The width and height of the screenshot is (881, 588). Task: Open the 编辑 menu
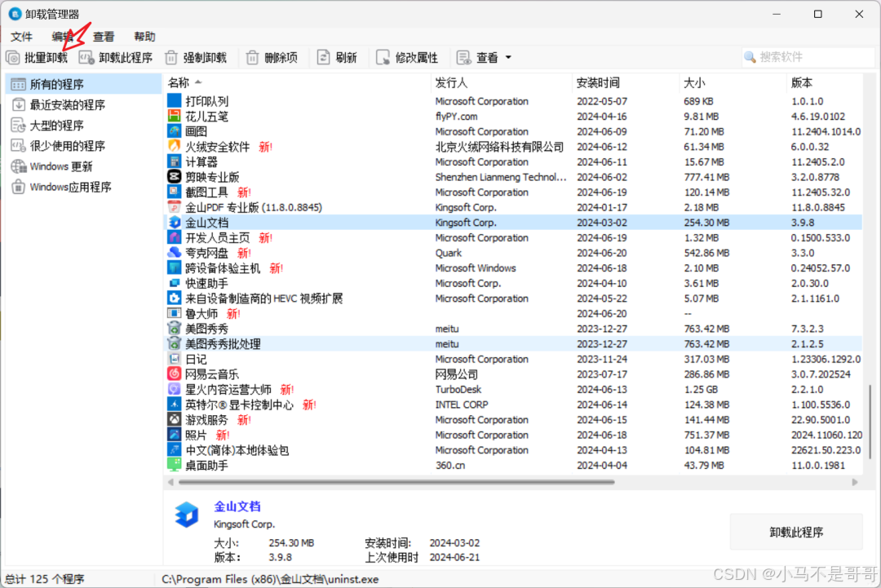pos(62,37)
